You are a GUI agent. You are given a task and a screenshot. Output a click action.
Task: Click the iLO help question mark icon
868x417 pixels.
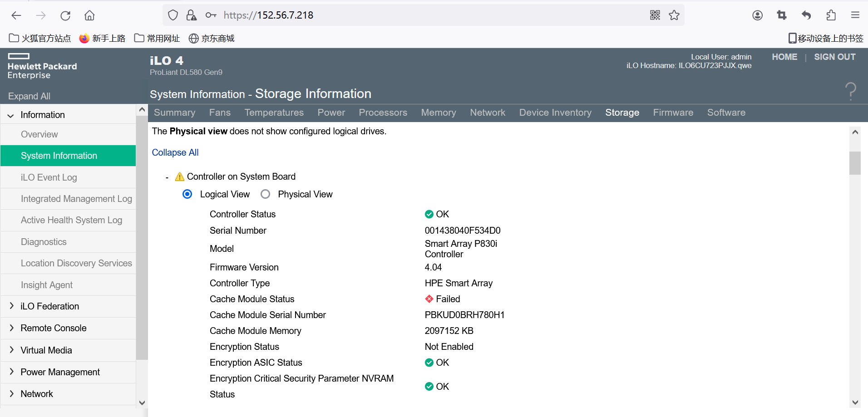click(850, 91)
